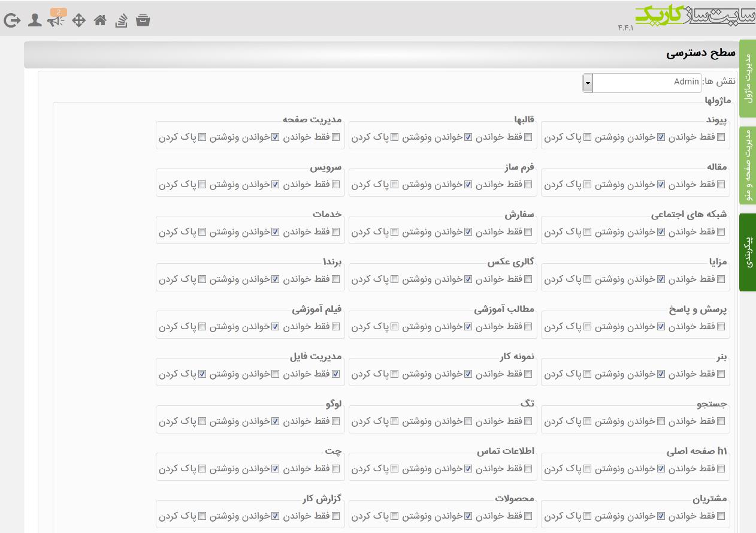This screenshot has height=533, width=756.
Task: Open the مدیریت صفحه و منو tab
Action: tap(748, 165)
